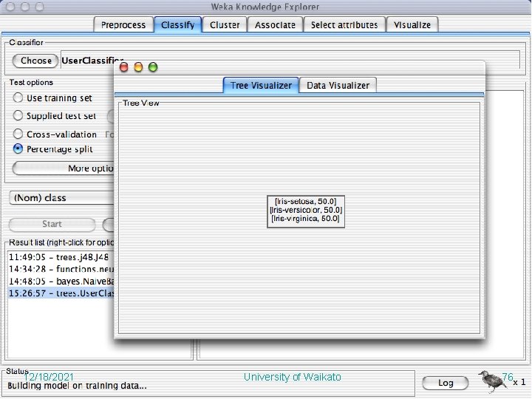Select bayes.NaiveBayes result at 14:48:05
The height and width of the screenshot is (399, 532).
click(61, 282)
